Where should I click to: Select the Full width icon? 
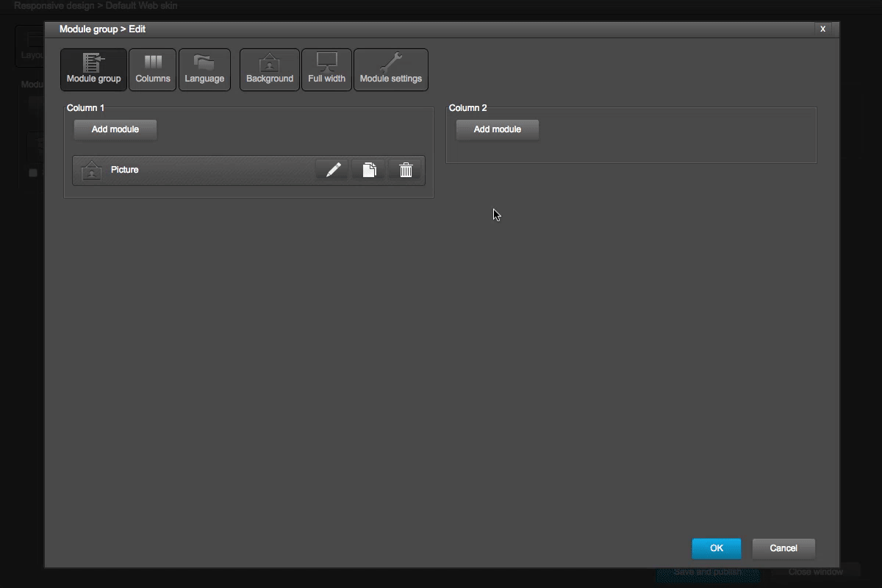click(x=326, y=69)
